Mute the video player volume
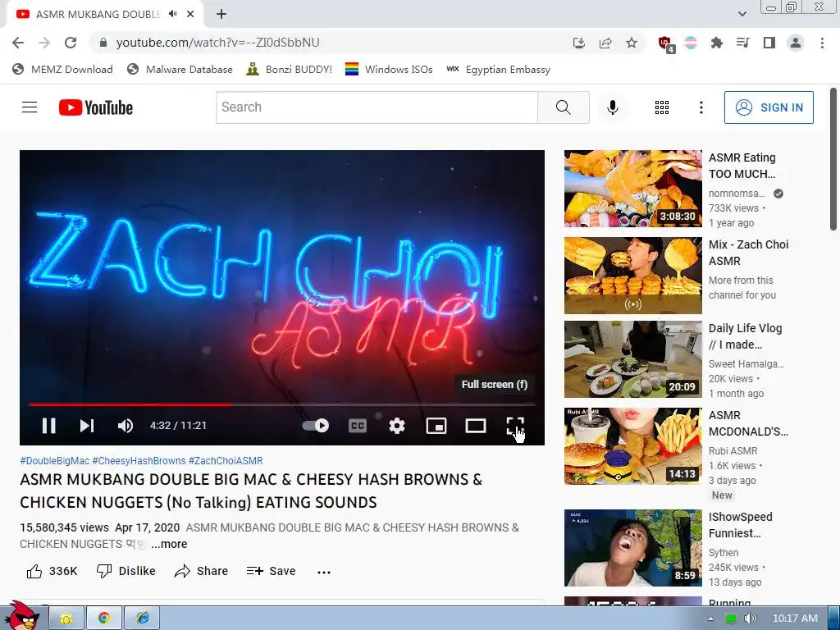The image size is (840, 630). 126,426
